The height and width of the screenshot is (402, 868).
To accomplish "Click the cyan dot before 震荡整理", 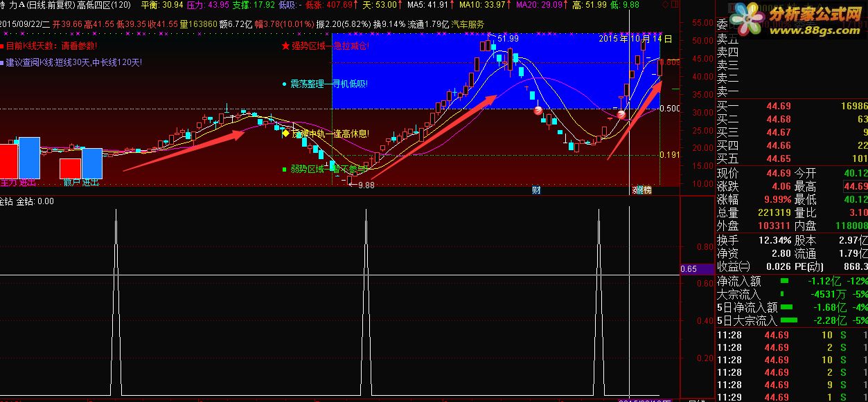I will point(285,84).
